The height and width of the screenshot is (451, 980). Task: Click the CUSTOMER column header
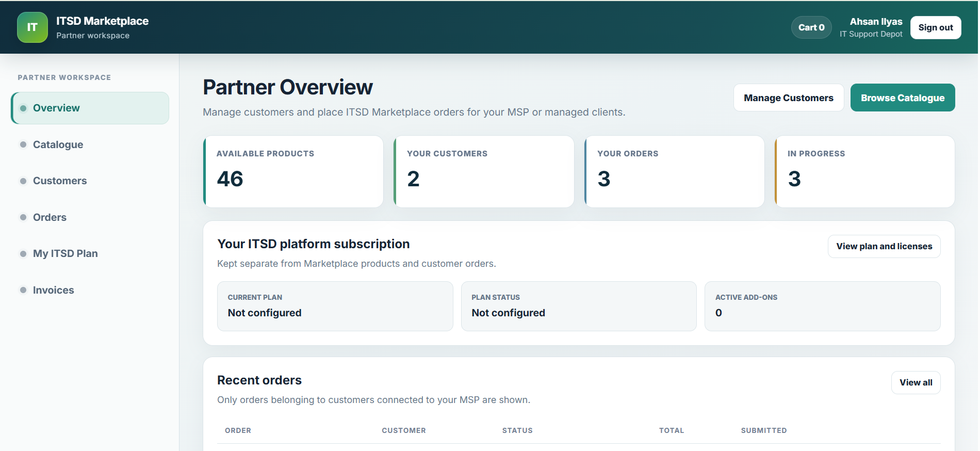point(404,430)
